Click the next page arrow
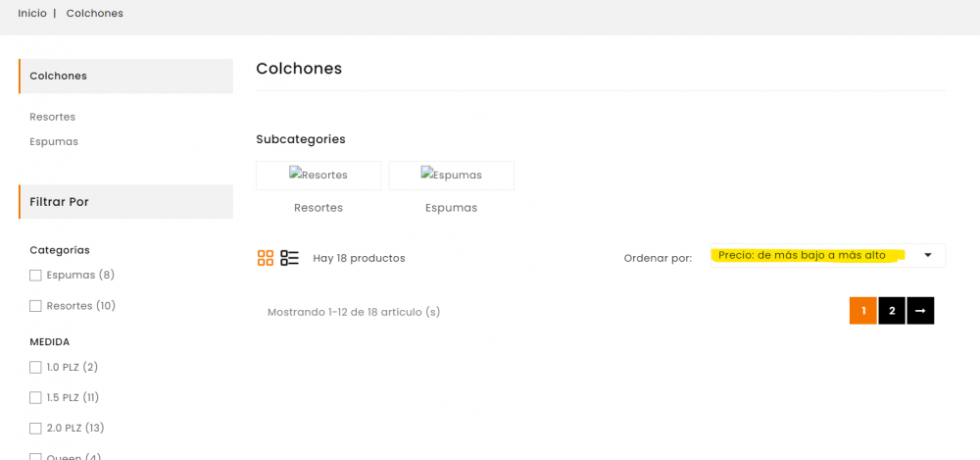 click(920, 311)
